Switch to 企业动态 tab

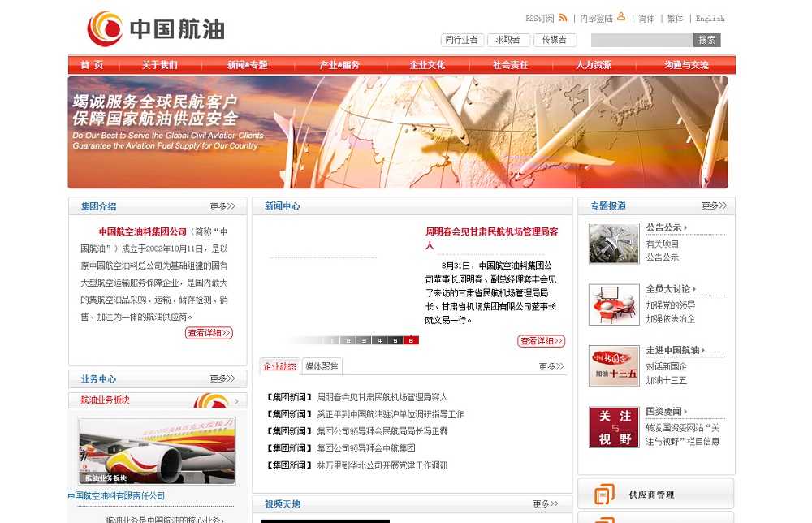[279, 366]
